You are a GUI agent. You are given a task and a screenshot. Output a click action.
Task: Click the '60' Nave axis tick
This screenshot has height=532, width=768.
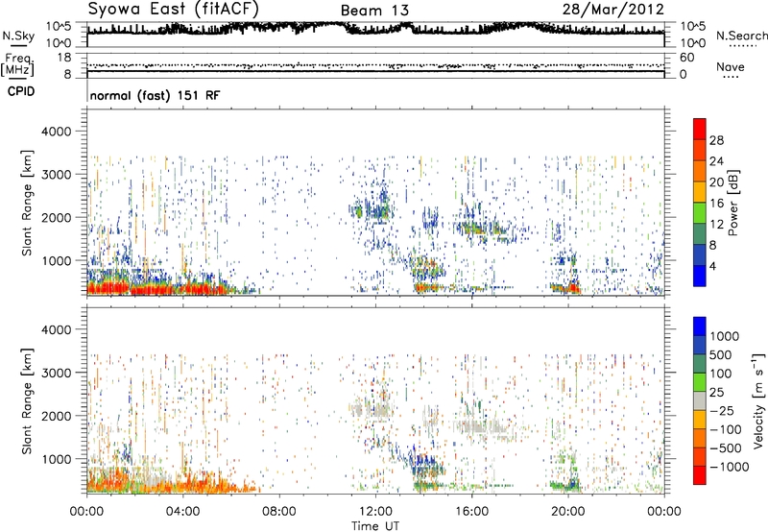[686, 58]
